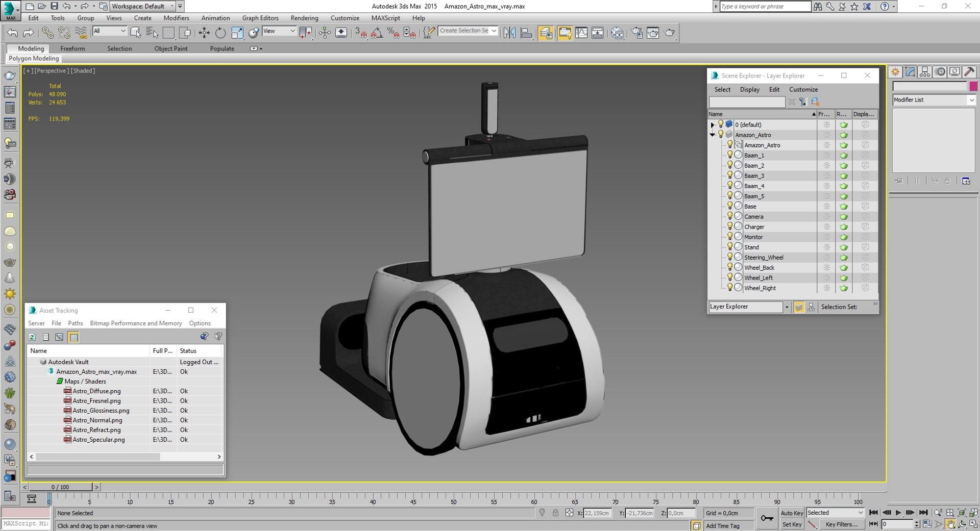The height and width of the screenshot is (531, 980).
Task: Open the Modifiers menu
Action: tap(176, 18)
